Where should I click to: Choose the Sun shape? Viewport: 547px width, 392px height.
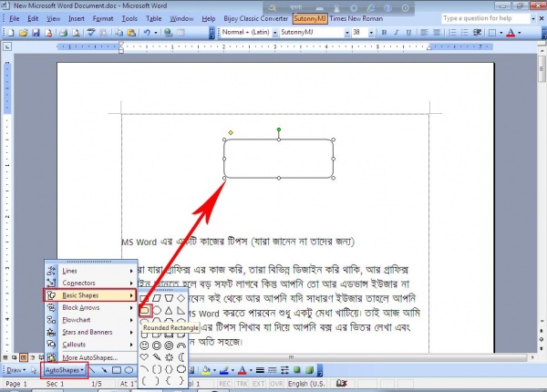(169, 357)
